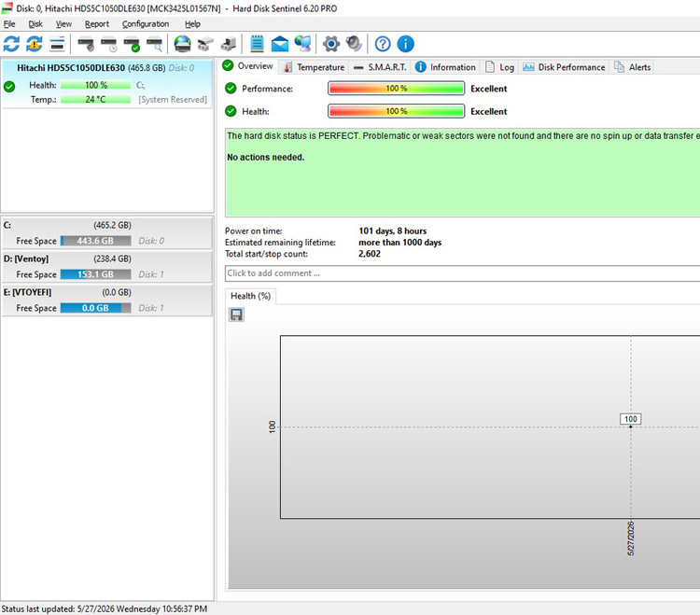Open the blue notepad report icon
This screenshot has height=615, width=700.
coord(257,44)
